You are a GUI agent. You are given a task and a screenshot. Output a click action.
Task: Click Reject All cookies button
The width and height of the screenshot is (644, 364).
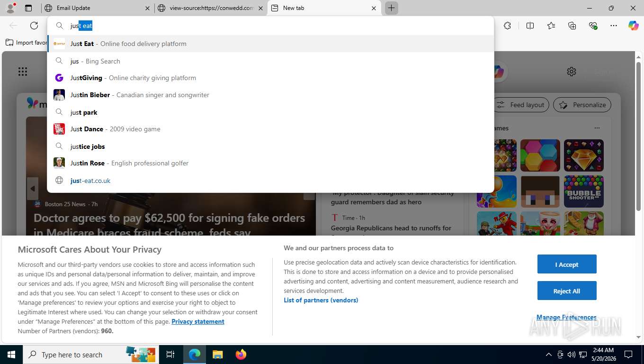567,291
